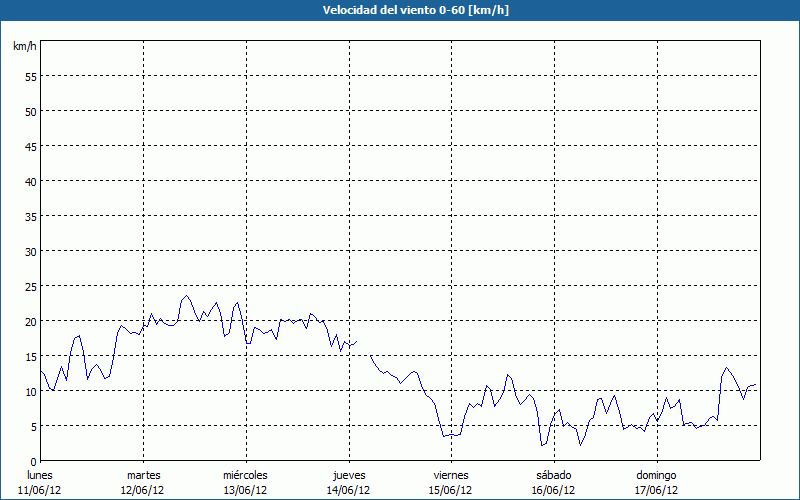Click the 55 tick label on the y-axis
This screenshot has height=500, width=800.
tap(30, 76)
